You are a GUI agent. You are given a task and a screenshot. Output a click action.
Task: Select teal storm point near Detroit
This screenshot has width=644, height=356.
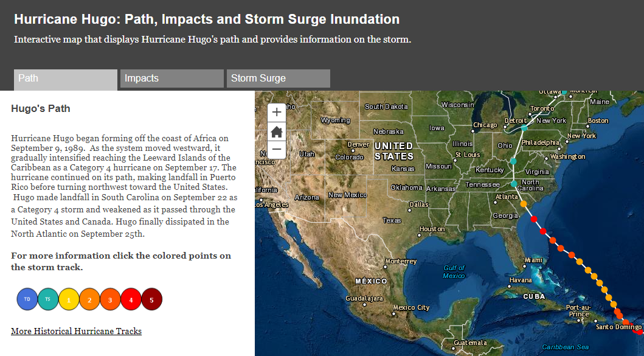[524, 128]
